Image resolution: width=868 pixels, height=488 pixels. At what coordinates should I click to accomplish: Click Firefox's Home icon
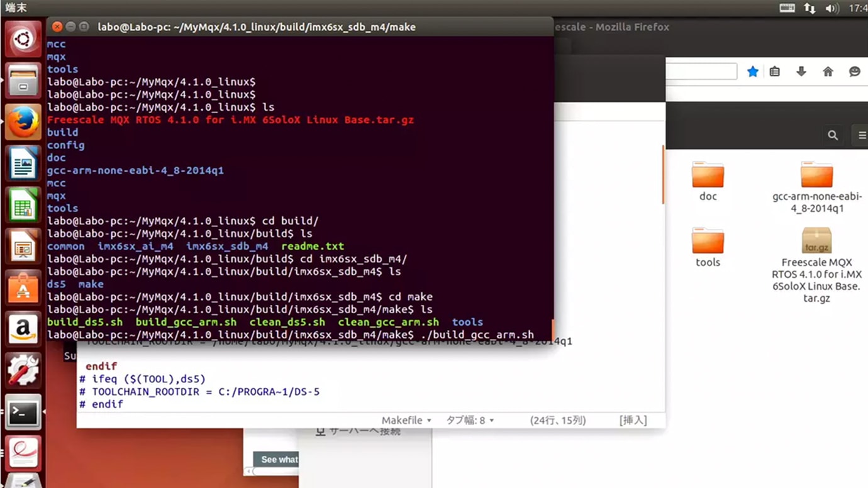click(828, 71)
